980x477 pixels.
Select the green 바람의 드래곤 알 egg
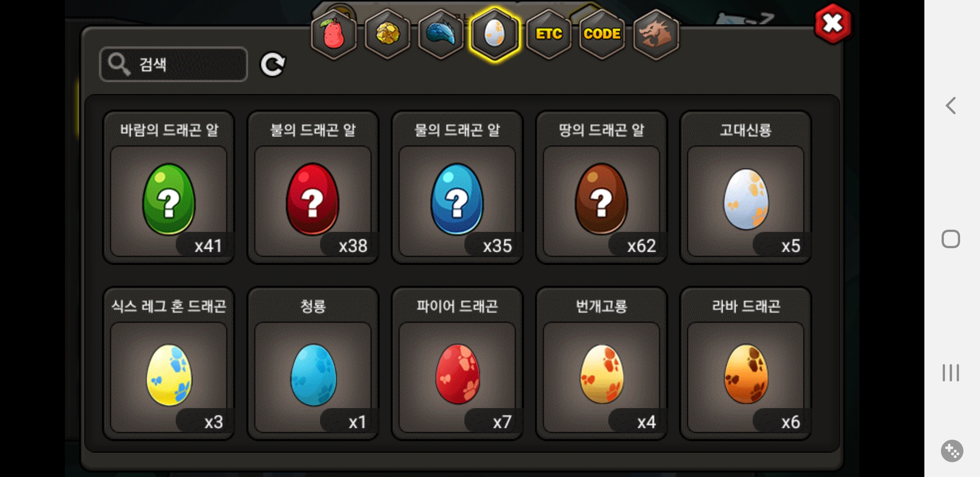[169, 187]
